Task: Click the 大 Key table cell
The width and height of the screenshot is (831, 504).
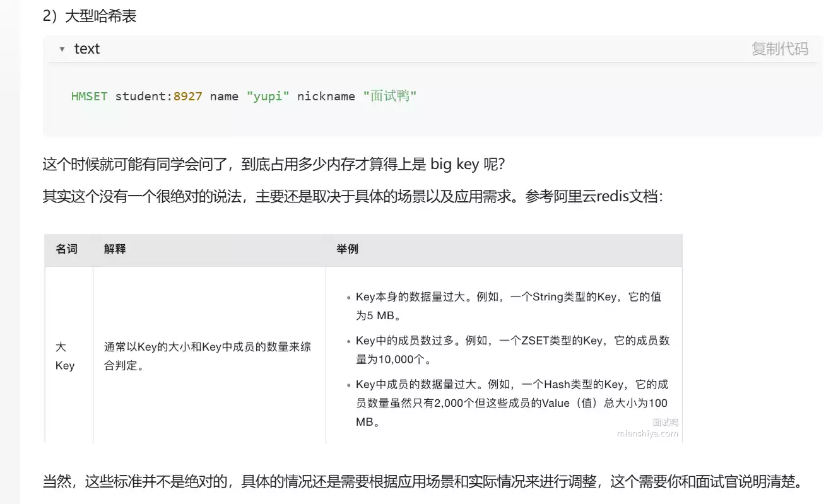Action: pyautogui.click(x=64, y=356)
